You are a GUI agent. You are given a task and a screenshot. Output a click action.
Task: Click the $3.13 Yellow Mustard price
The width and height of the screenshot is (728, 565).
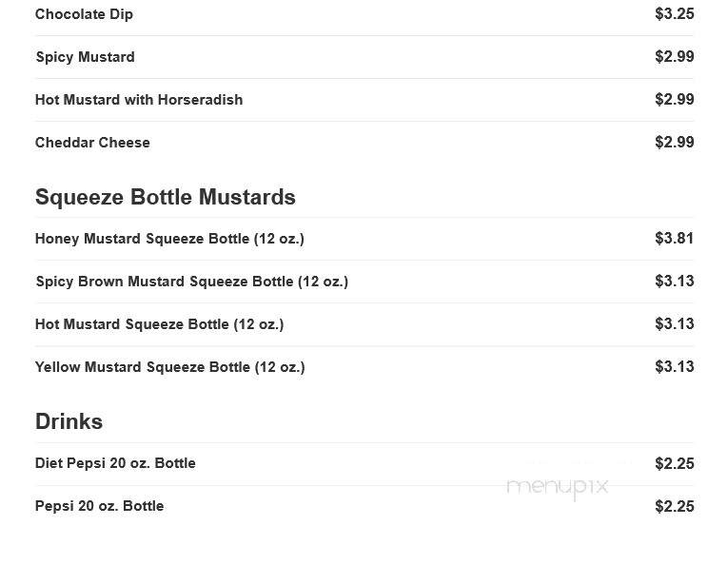tap(674, 366)
